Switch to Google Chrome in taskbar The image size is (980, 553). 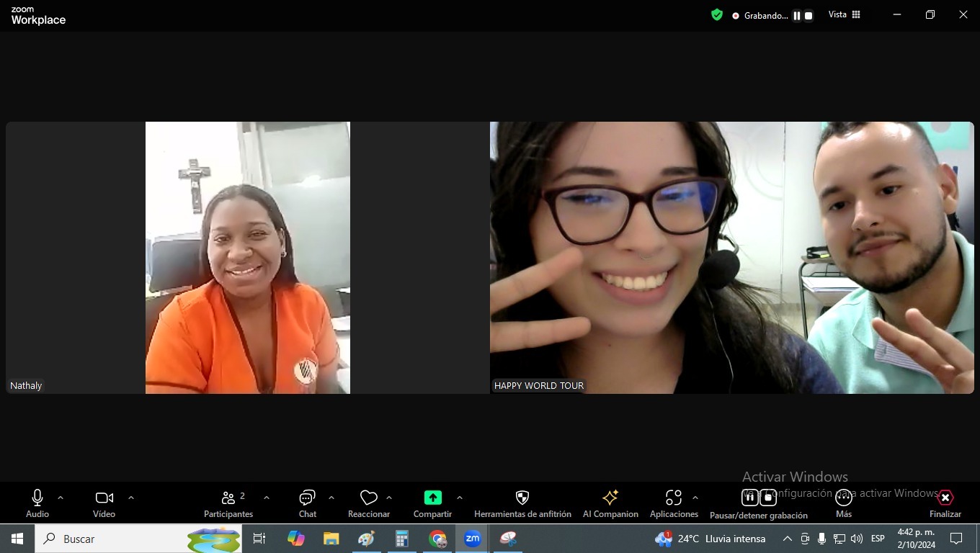pyautogui.click(x=437, y=539)
